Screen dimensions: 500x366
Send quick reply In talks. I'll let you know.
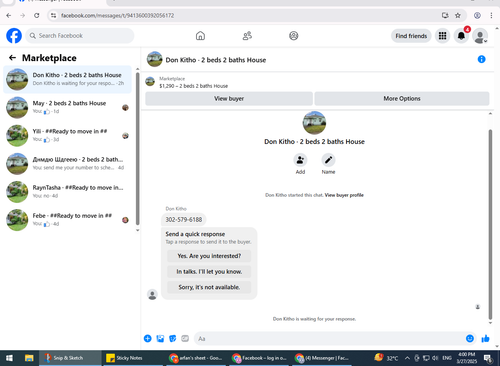click(x=209, y=272)
